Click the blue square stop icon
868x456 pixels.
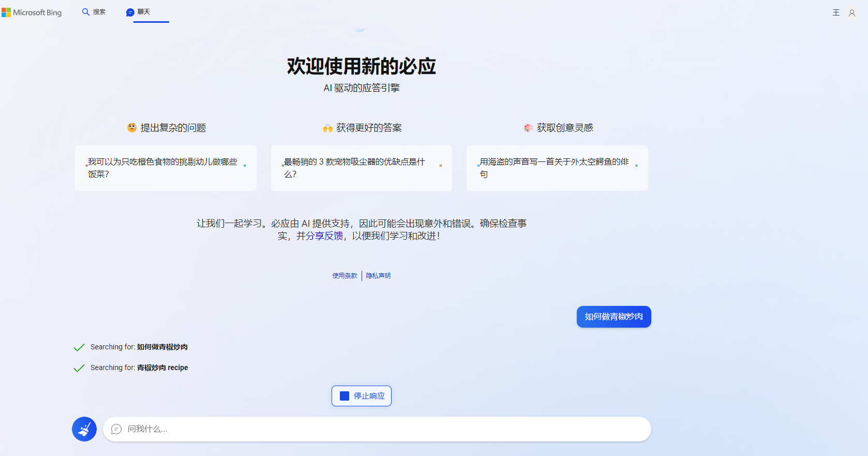(345, 396)
